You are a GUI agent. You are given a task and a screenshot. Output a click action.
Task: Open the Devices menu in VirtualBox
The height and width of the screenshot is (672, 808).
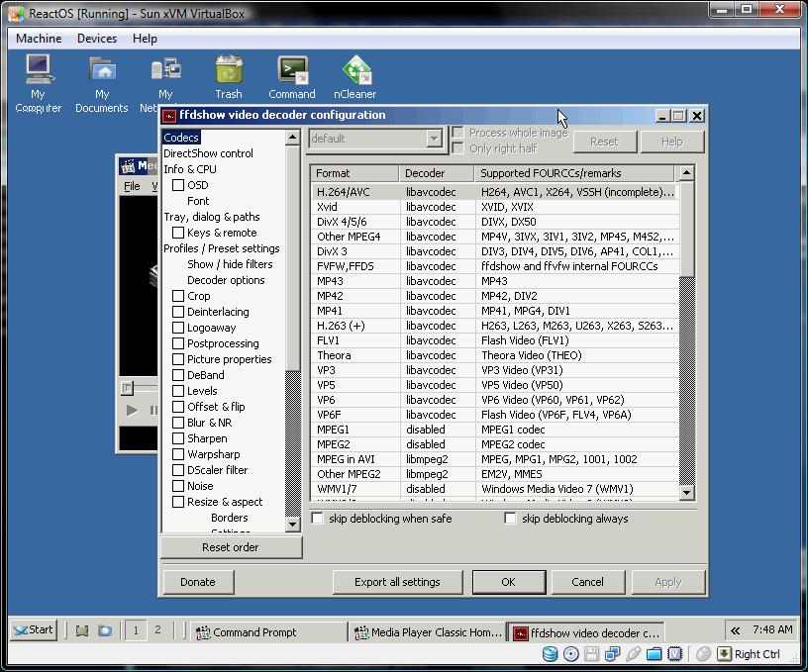click(x=97, y=39)
